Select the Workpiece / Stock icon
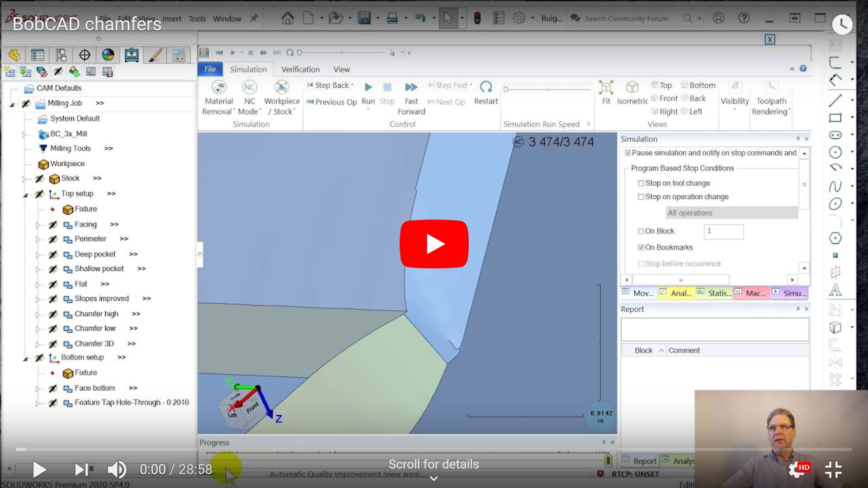Viewport: 868px width, 488px height. 282,87
